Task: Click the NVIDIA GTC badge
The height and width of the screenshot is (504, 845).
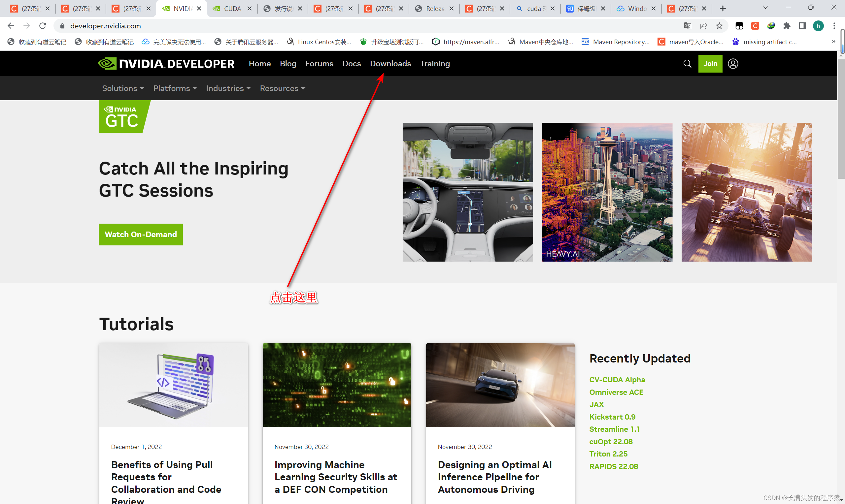Action: (124, 116)
